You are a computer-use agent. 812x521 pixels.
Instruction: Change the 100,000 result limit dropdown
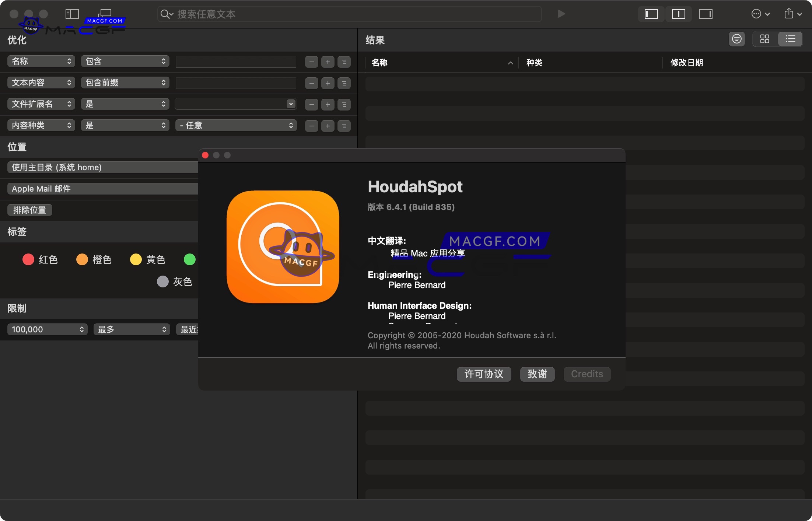click(47, 329)
